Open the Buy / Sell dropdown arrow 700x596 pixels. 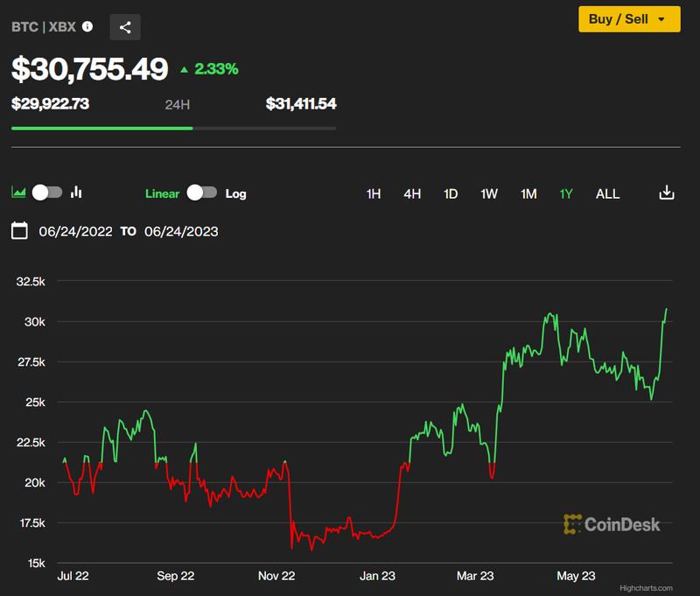[x=662, y=18]
